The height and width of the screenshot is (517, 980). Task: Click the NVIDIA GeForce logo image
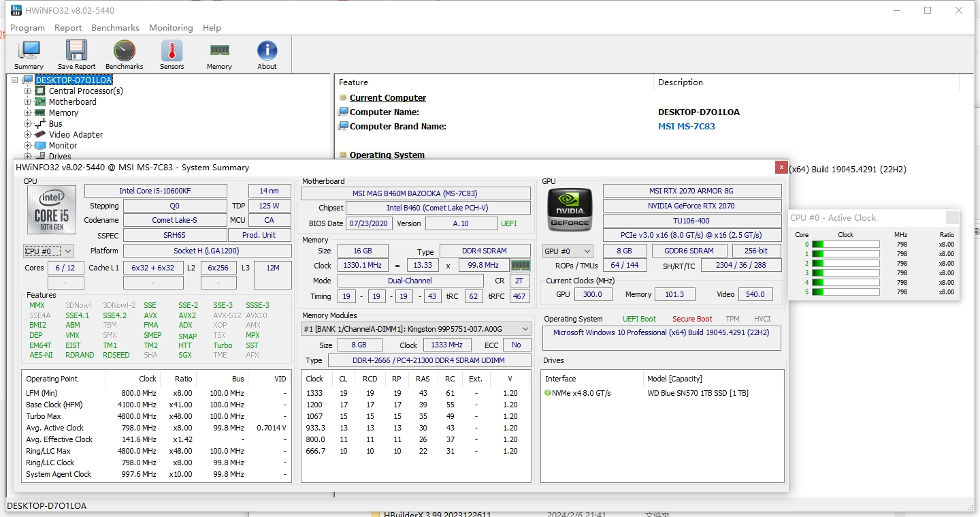pyautogui.click(x=570, y=210)
